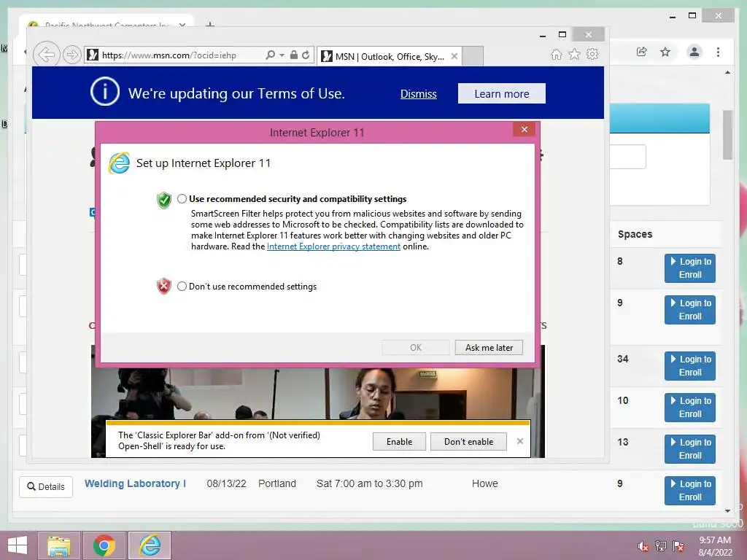The width and height of the screenshot is (747, 560).
Task: Click the green shield recommended icon
Action: 164,201
